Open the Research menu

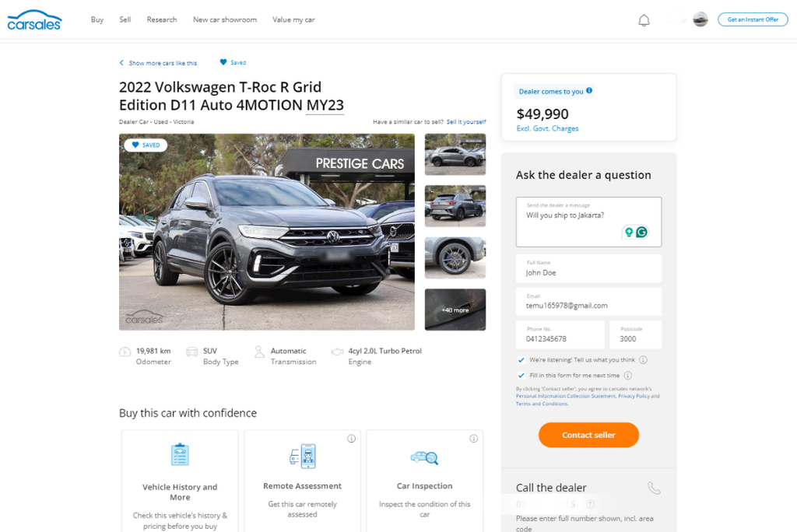[162, 19]
